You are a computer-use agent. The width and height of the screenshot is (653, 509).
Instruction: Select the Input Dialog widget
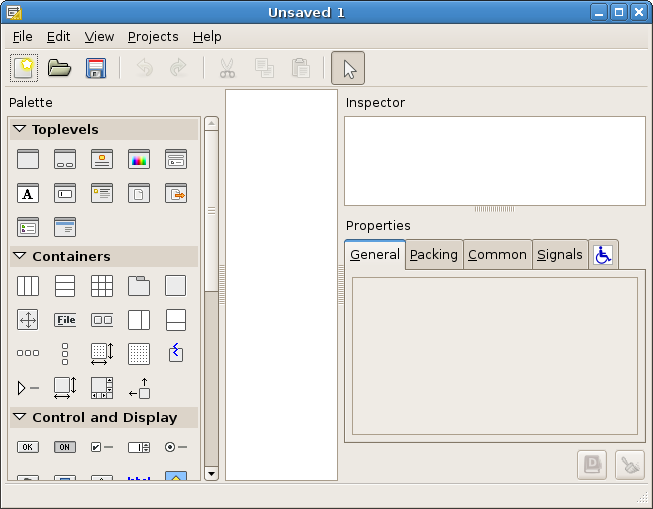coord(65,193)
